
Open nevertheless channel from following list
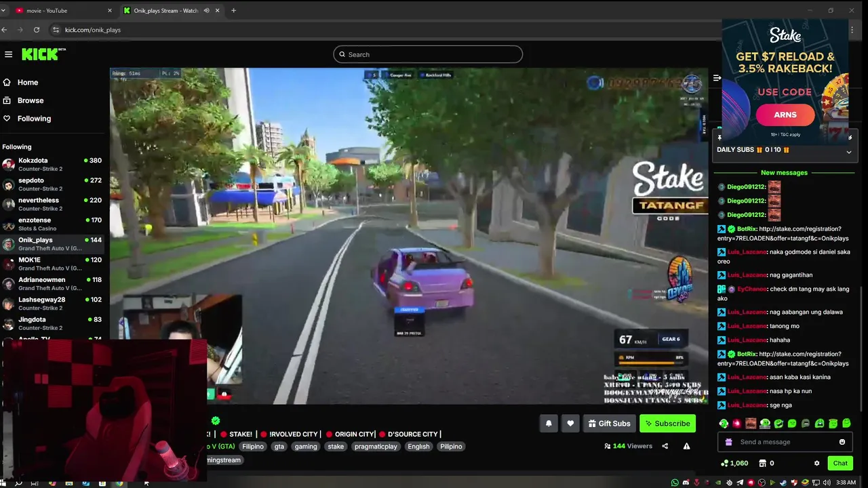[53, 204]
